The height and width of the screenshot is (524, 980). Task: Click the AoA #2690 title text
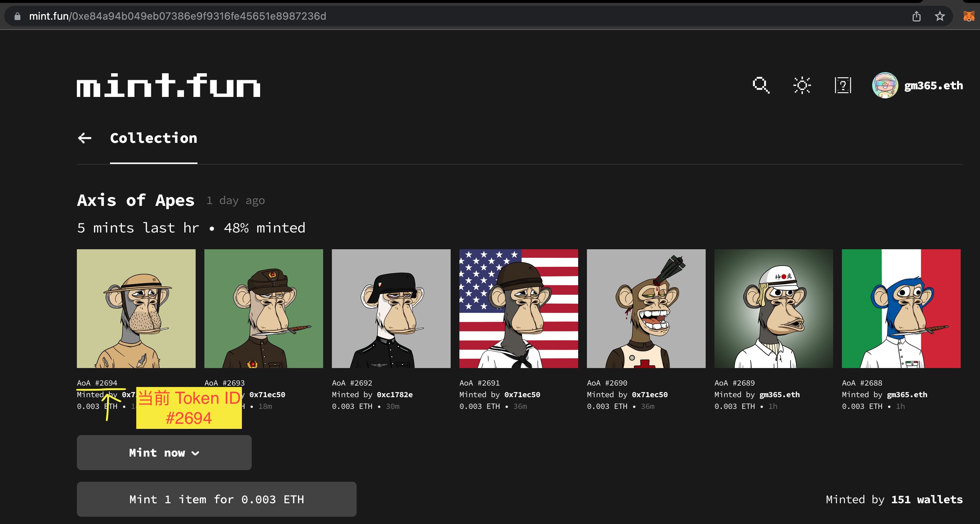pyautogui.click(x=607, y=383)
